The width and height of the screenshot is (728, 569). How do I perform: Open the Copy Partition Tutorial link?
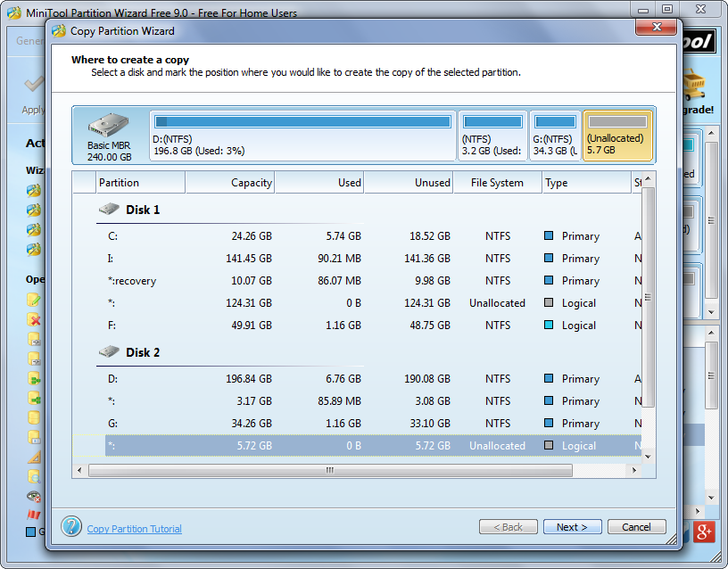click(x=134, y=529)
